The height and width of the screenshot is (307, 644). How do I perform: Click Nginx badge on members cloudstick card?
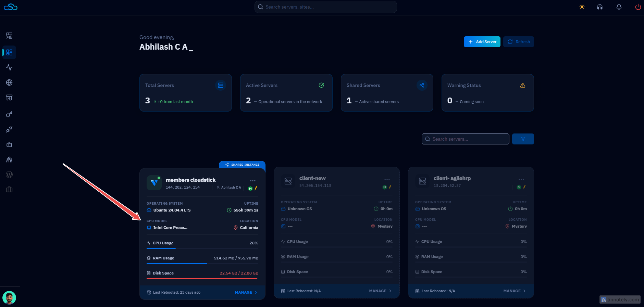click(x=250, y=189)
